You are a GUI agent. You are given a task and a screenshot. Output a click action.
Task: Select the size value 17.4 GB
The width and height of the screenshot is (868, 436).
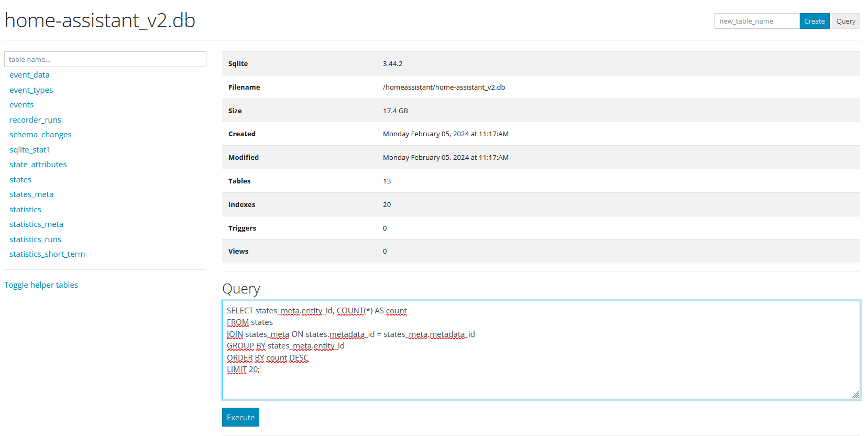pyautogui.click(x=395, y=111)
